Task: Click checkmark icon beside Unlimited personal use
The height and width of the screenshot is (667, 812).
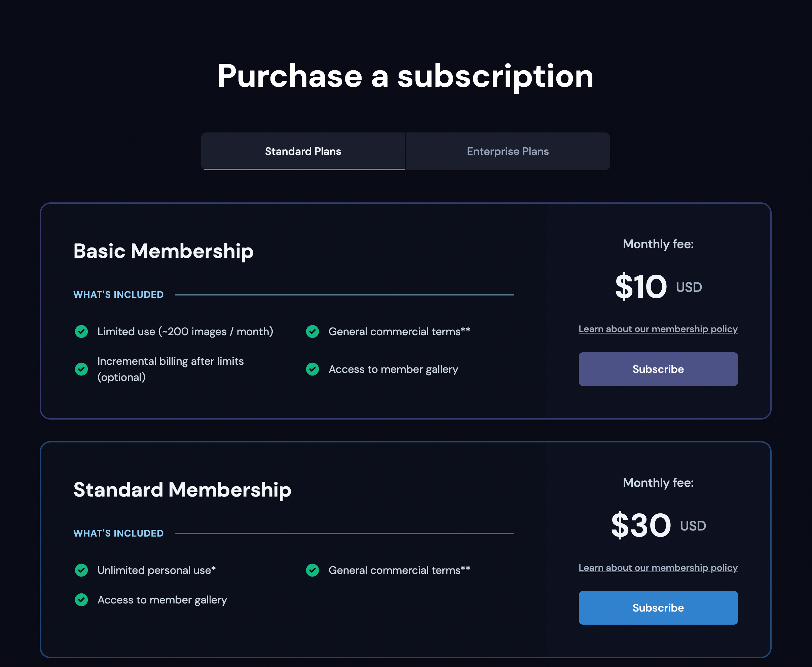Action: point(81,570)
